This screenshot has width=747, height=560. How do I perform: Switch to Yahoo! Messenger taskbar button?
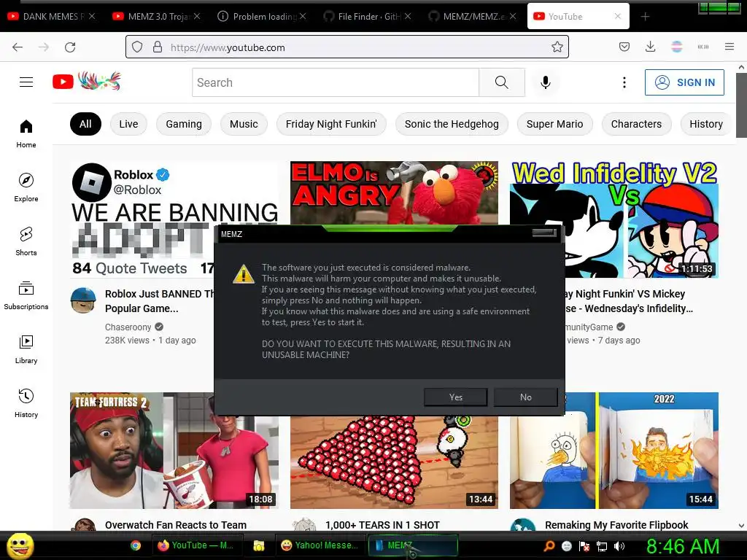(320, 545)
